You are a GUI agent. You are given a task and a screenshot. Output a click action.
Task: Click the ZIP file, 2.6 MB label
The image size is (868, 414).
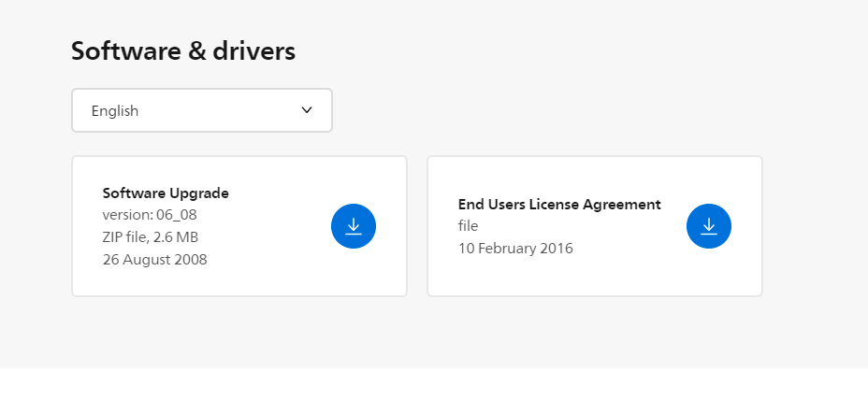point(150,237)
